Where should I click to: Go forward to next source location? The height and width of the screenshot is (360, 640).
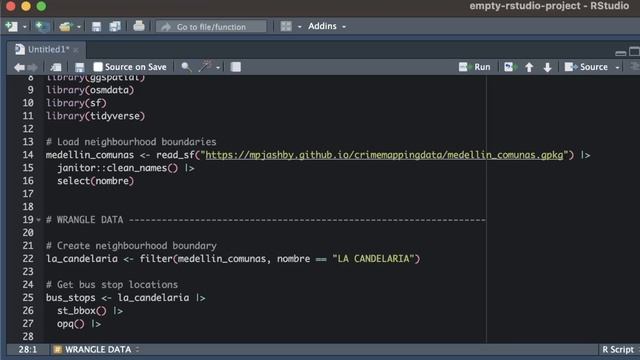coord(33,67)
